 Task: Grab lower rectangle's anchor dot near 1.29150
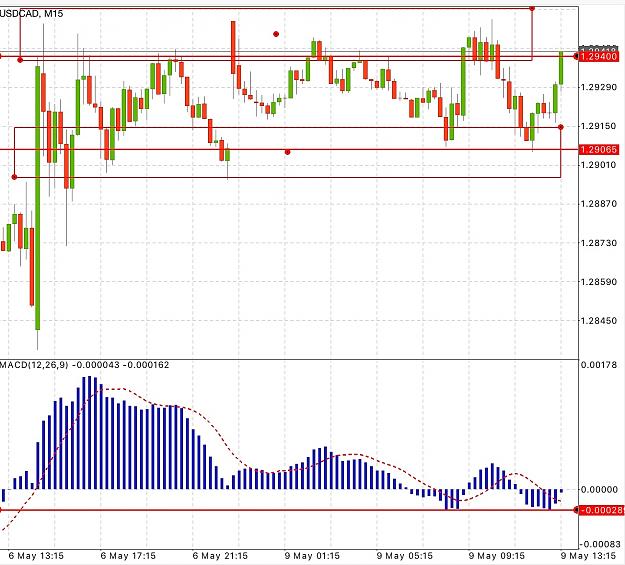point(561,127)
